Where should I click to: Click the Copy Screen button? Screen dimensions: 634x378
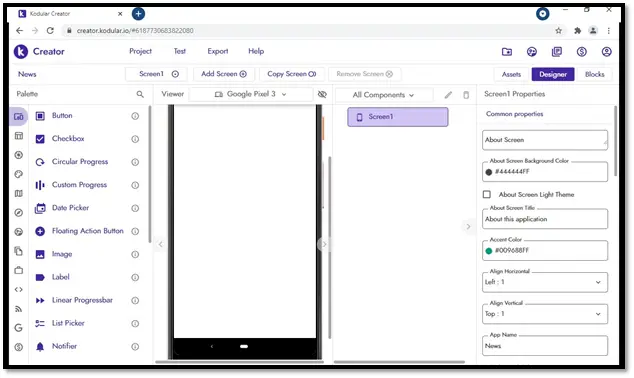pyautogui.click(x=292, y=74)
